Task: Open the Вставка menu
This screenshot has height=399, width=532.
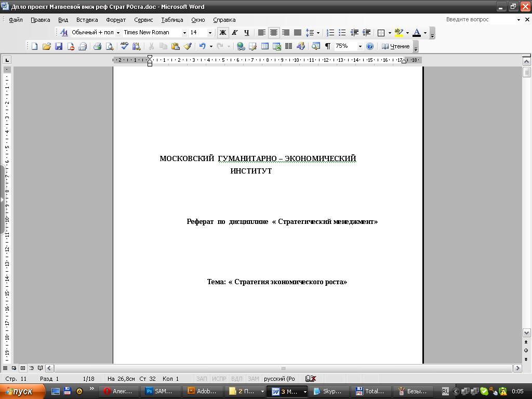Action: [x=87, y=20]
